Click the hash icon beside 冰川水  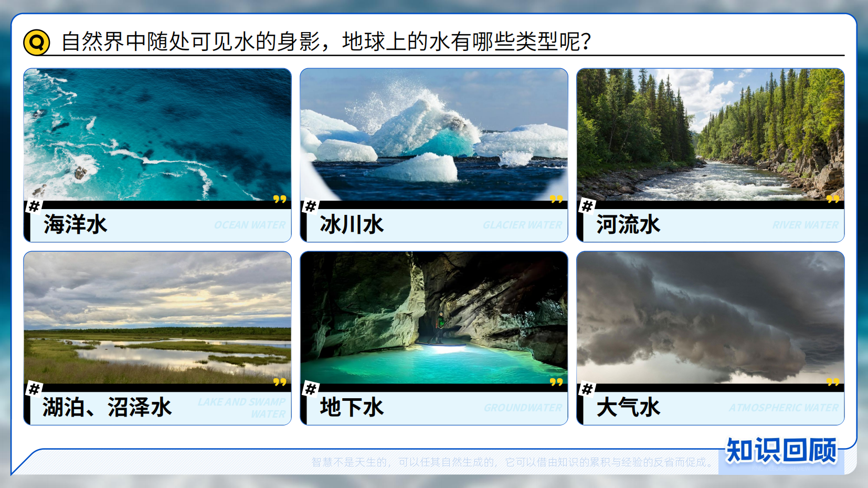pyautogui.click(x=311, y=206)
